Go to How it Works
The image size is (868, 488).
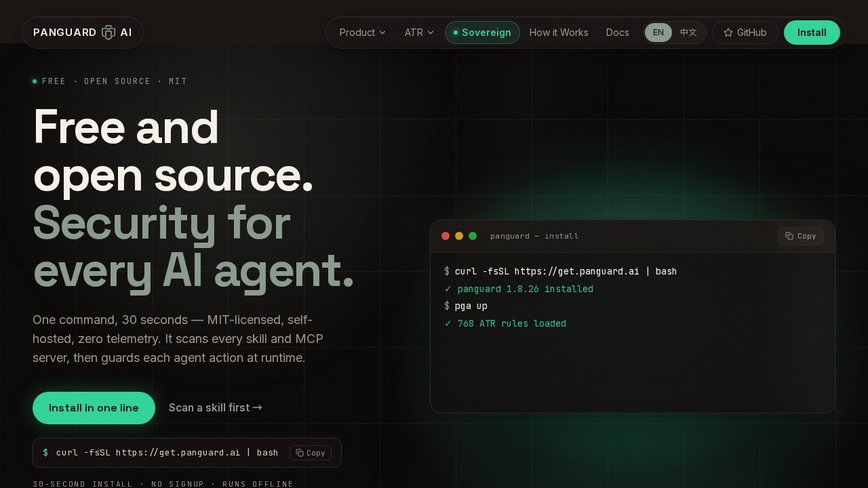pos(559,33)
